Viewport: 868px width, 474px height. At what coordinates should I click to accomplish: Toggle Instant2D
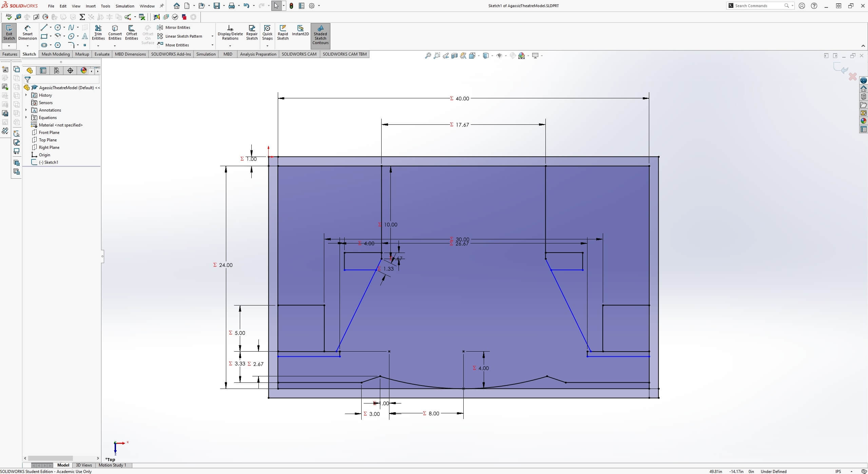(300, 31)
